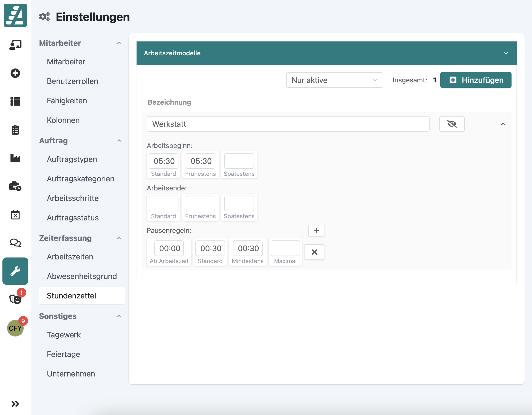Open the list view sidebar icon
This screenshot has width=532, height=415.
(15, 101)
